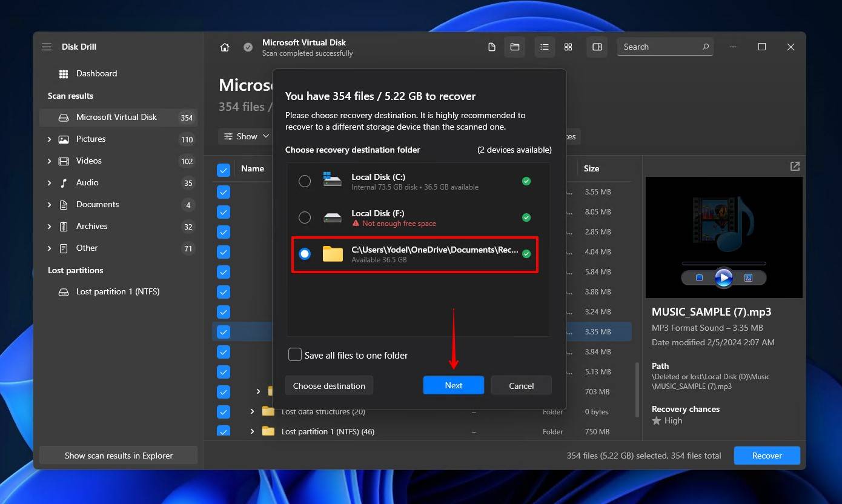Click the Audio note icon
The image size is (842, 504).
64,183
